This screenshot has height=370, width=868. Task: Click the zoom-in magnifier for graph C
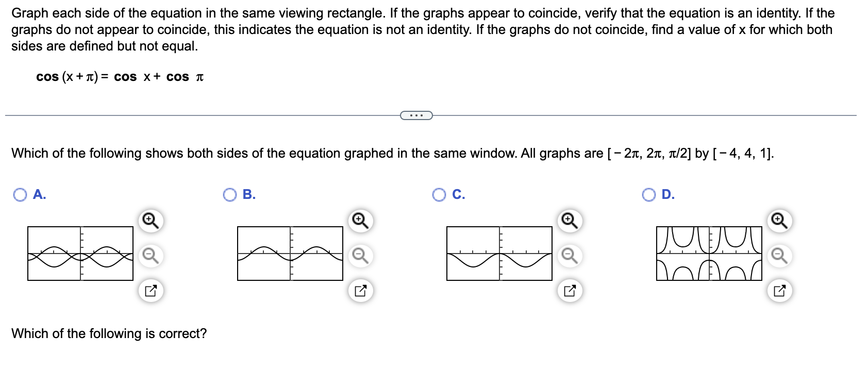coord(569,221)
